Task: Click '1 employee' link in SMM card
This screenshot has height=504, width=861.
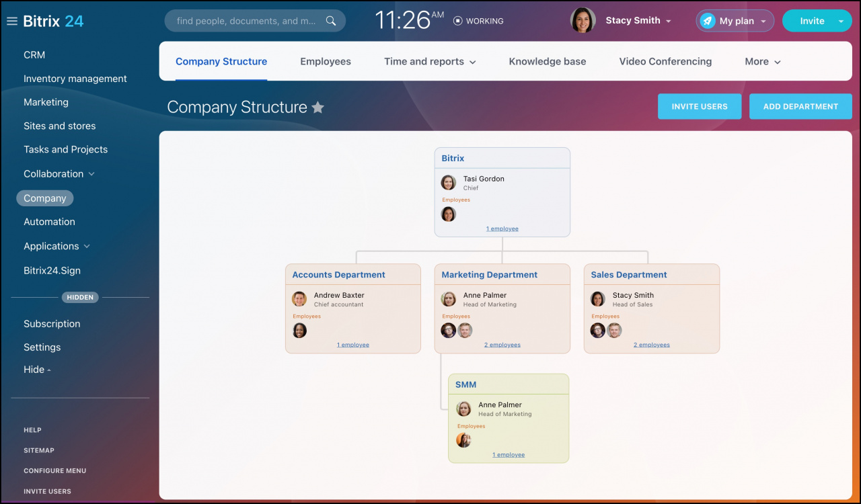Action: (509, 455)
